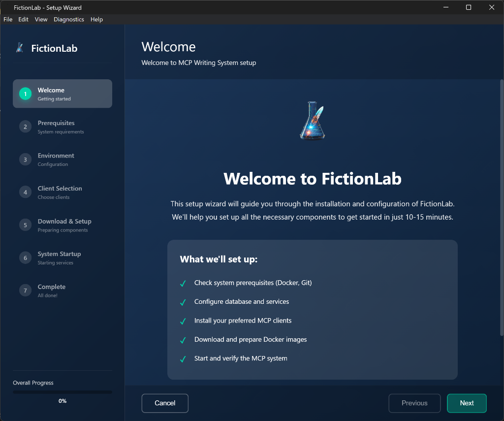The image size is (504, 421).
Task: Click the checkmark next to "Install your preferred MCP clients"
Action: tap(183, 321)
